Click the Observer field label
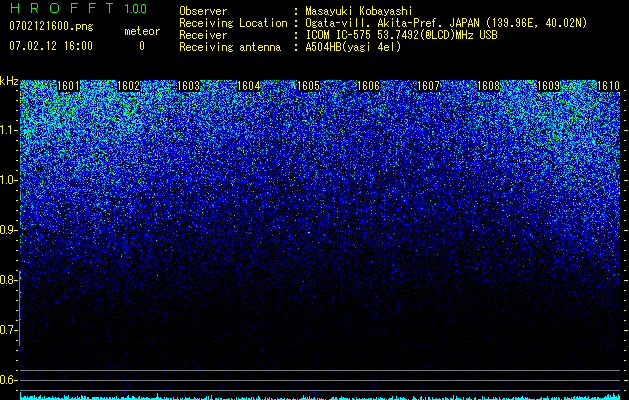Viewport: 629px width, 400px height. click(x=203, y=11)
